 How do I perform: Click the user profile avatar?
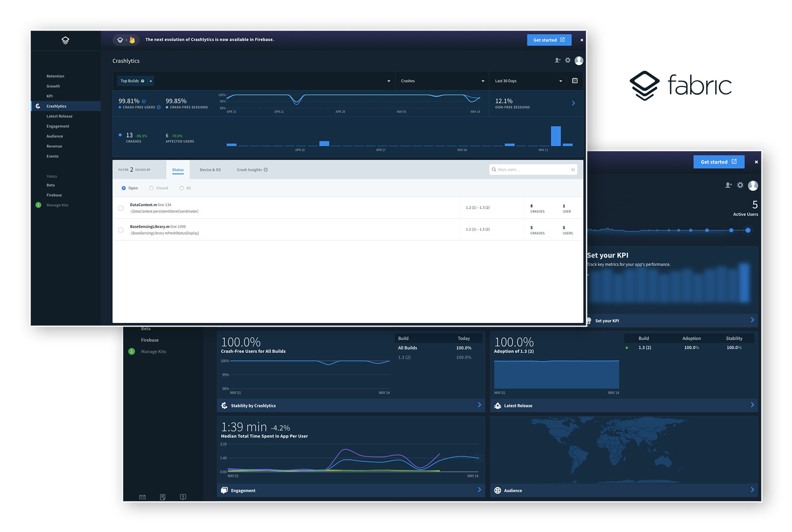point(579,61)
